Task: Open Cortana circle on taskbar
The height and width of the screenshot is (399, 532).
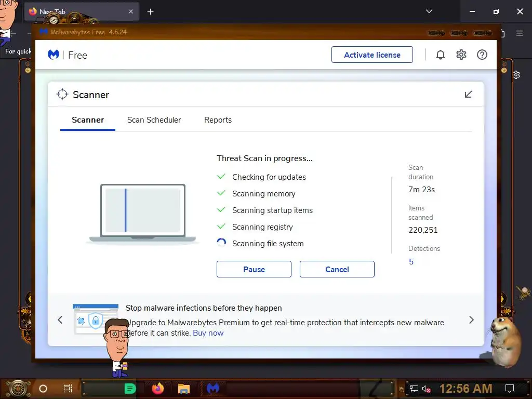Action: pyautogui.click(x=43, y=389)
